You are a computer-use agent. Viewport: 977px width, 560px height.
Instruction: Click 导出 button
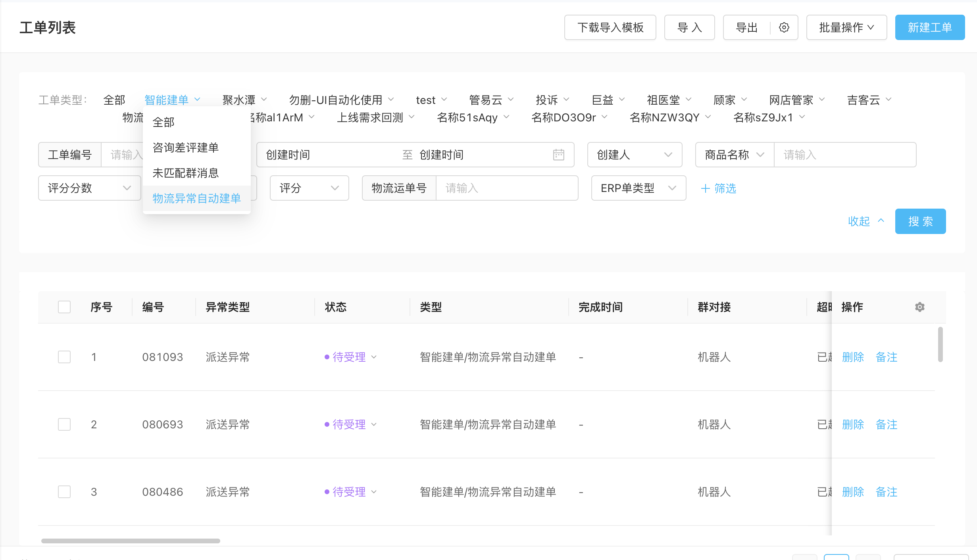pos(747,27)
